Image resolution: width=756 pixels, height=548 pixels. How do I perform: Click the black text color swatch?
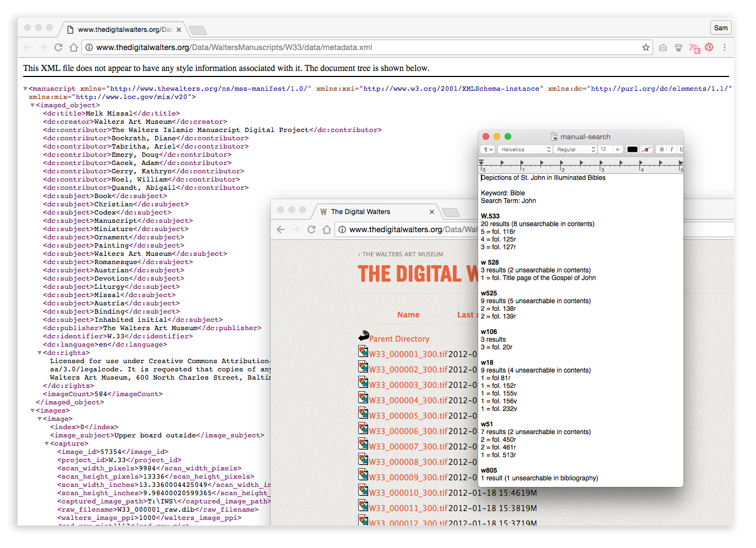click(632, 149)
